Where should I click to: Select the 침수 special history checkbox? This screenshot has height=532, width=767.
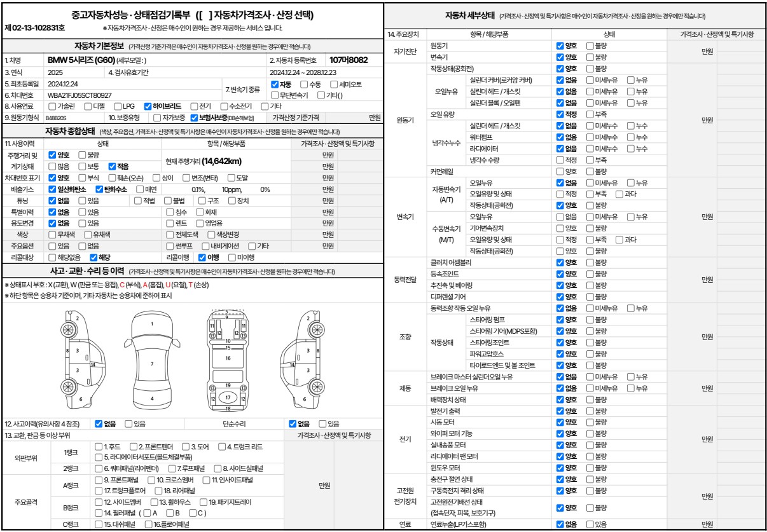pyautogui.click(x=169, y=212)
